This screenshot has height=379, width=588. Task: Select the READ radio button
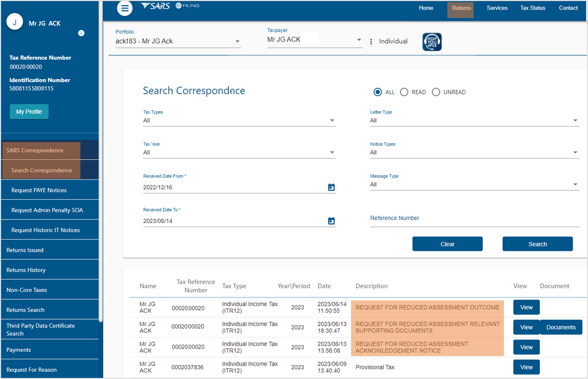(404, 92)
